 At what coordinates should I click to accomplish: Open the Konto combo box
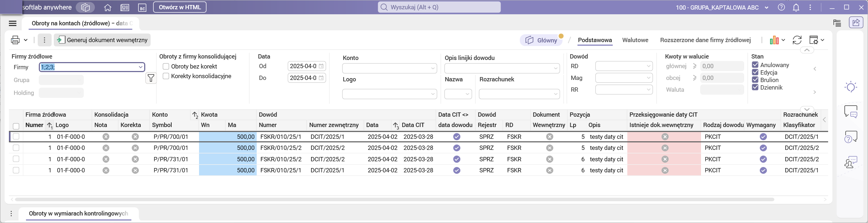(x=389, y=68)
